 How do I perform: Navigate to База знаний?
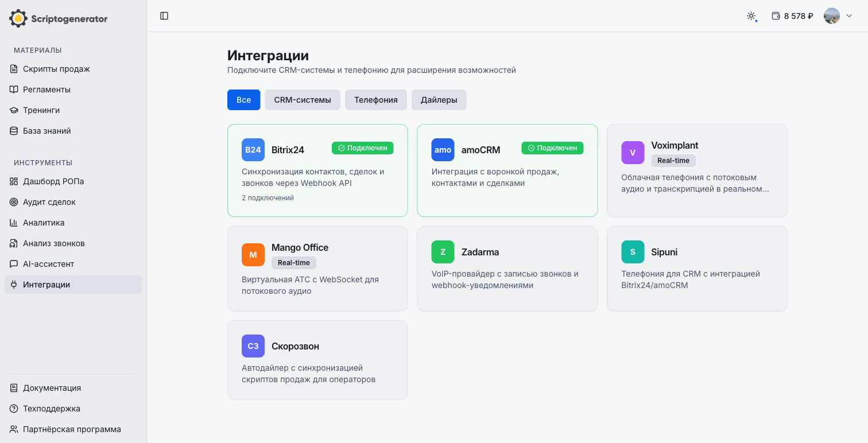[x=73, y=131]
